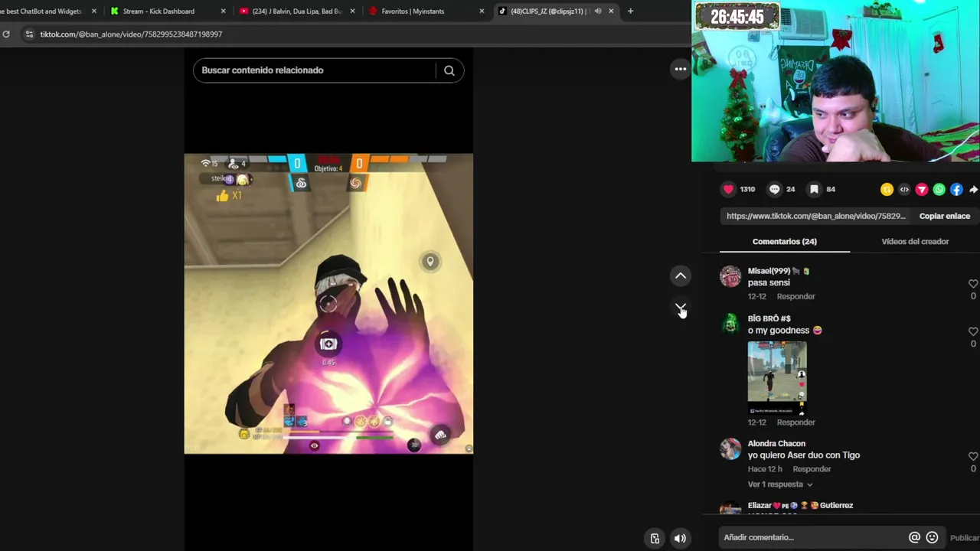The image size is (980, 551).
Task: Send to friends via red paper-plane icon
Action: (x=922, y=190)
